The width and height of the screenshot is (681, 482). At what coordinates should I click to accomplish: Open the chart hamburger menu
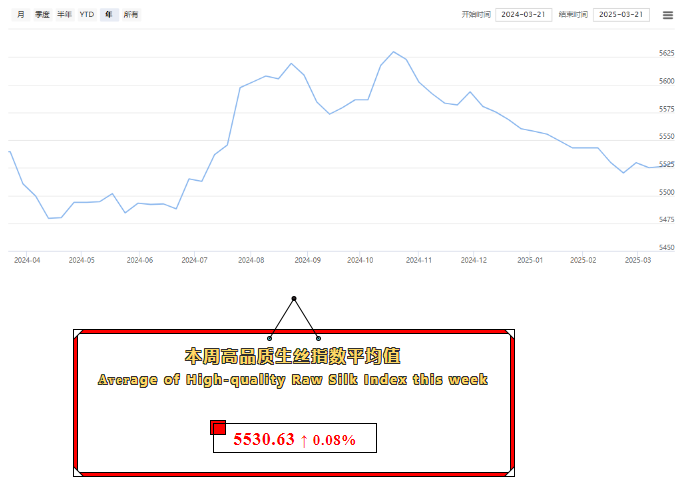coord(668,15)
